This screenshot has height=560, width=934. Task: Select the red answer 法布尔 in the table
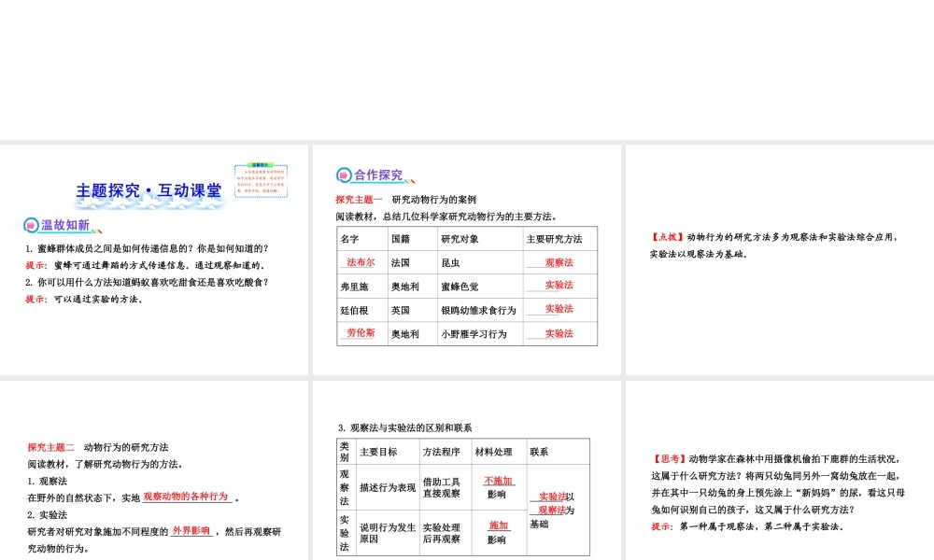point(361,262)
